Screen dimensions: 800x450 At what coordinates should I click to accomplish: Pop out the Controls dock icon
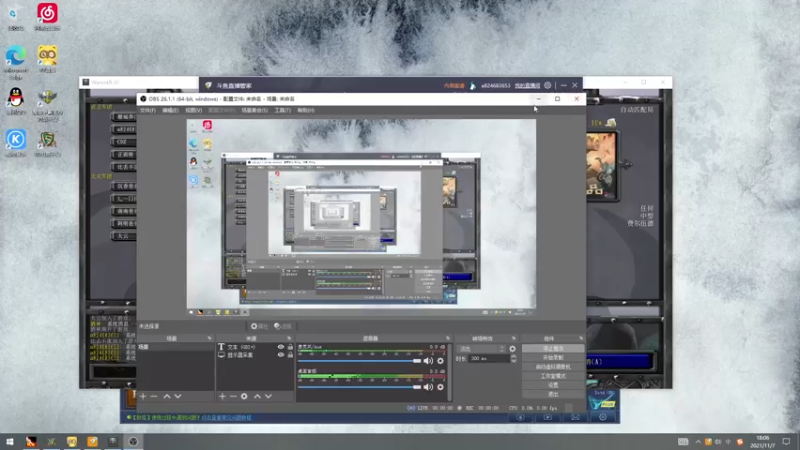click(581, 338)
